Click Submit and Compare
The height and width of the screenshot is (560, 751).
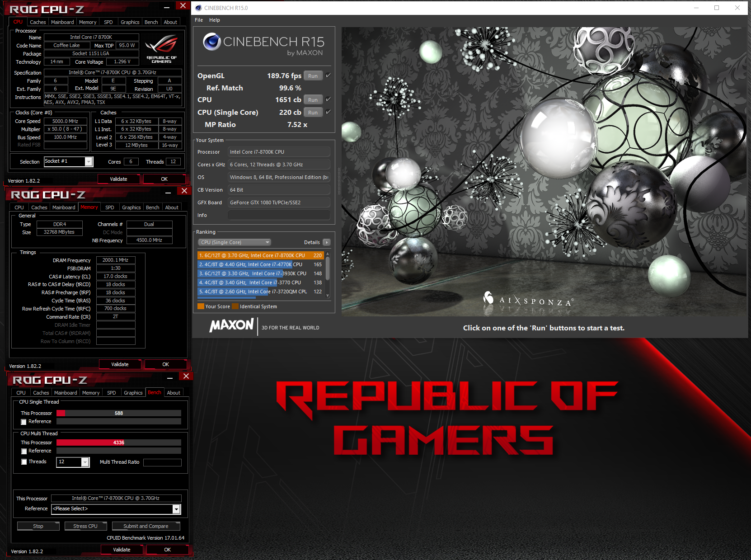146,526
